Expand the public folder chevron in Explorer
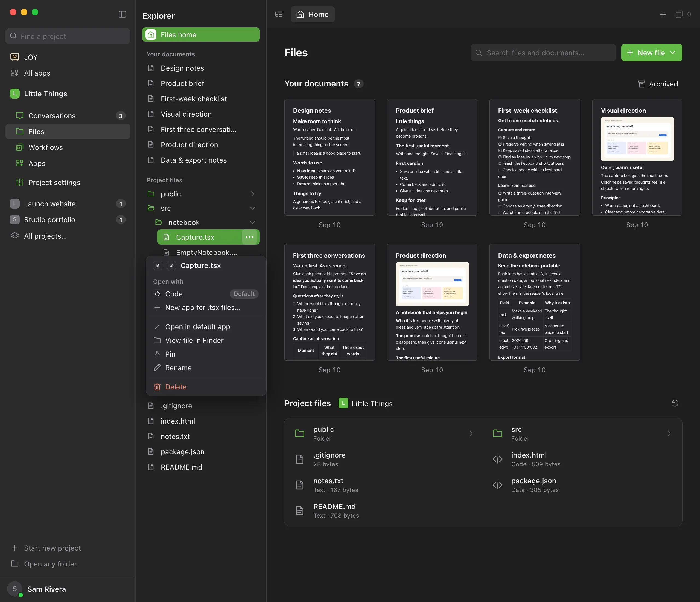This screenshot has width=700, height=602. (x=252, y=194)
